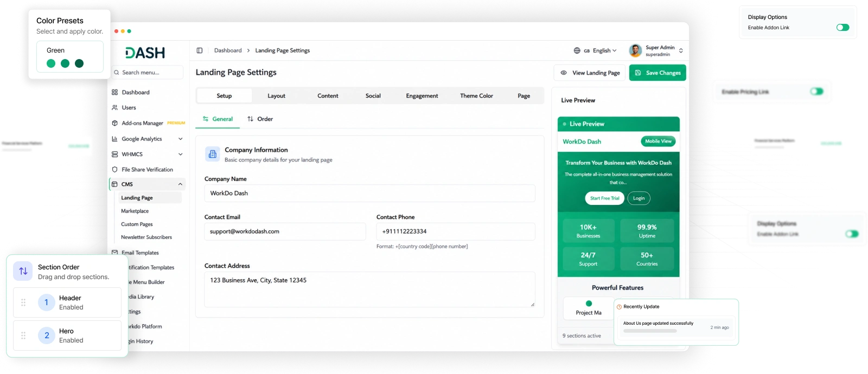868x374 pixels.
Task: Open Marketplace in CMS submenu
Action: (135, 211)
